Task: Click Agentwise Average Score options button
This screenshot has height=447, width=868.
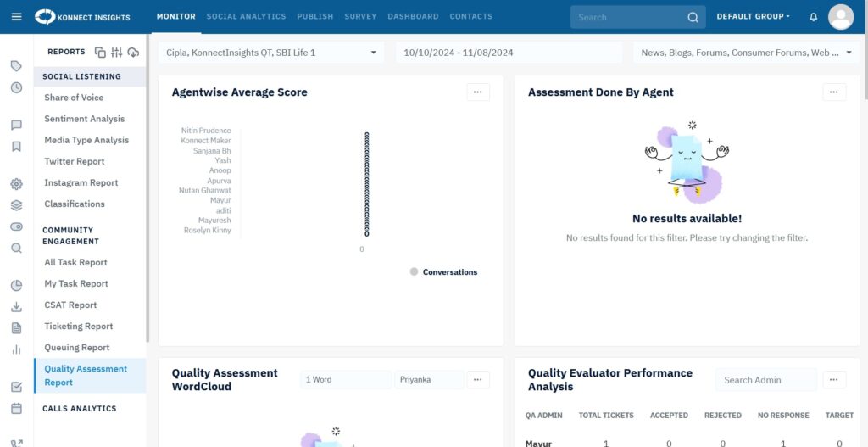Action: tap(478, 92)
